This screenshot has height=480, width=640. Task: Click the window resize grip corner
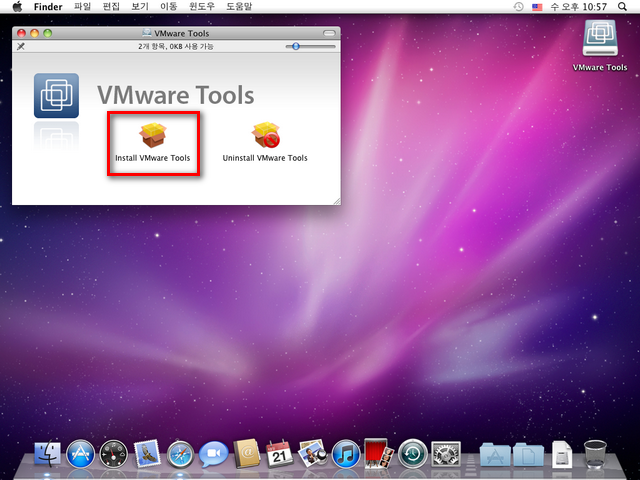337,201
